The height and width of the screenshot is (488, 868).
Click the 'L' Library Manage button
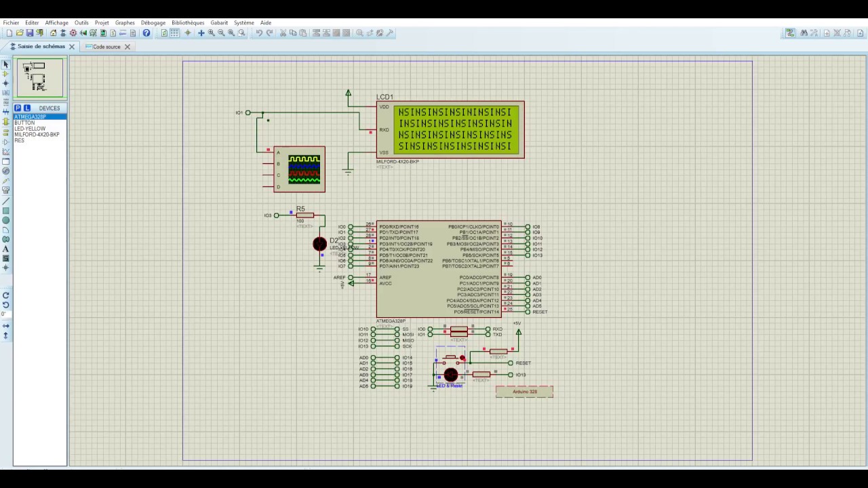pos(26,108)
